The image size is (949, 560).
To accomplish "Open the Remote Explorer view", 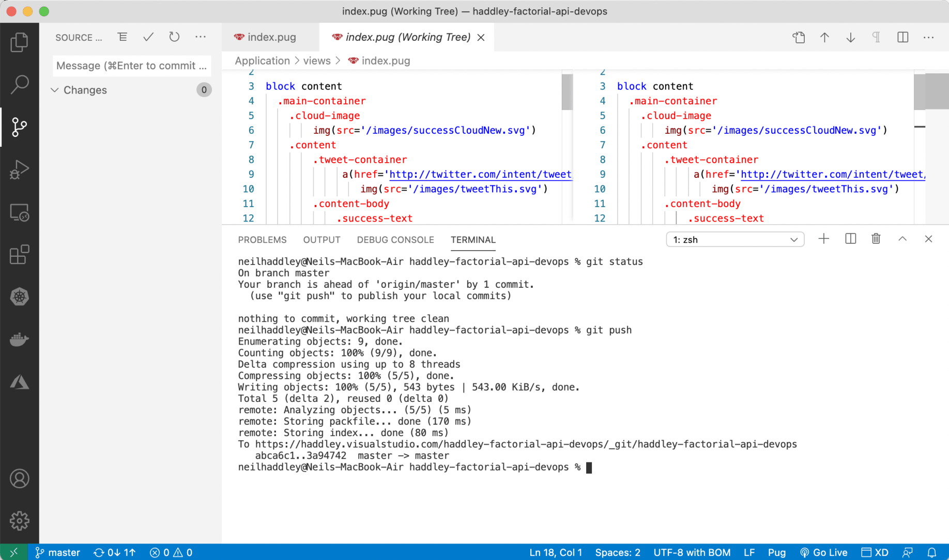I will tap(19, 212).
